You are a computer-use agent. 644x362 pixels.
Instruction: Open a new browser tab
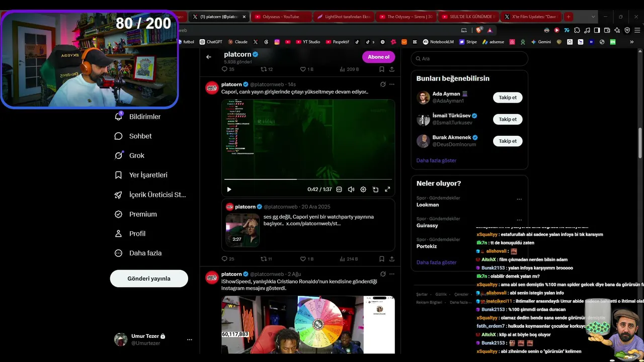[569, 17]
